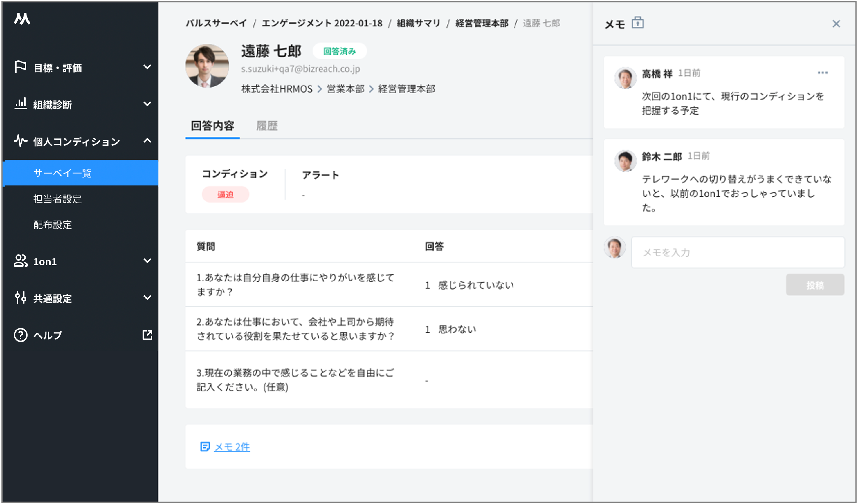Click the HRMOS logo icon
Viewport: 858px width, 504px height.
[22, 19]
